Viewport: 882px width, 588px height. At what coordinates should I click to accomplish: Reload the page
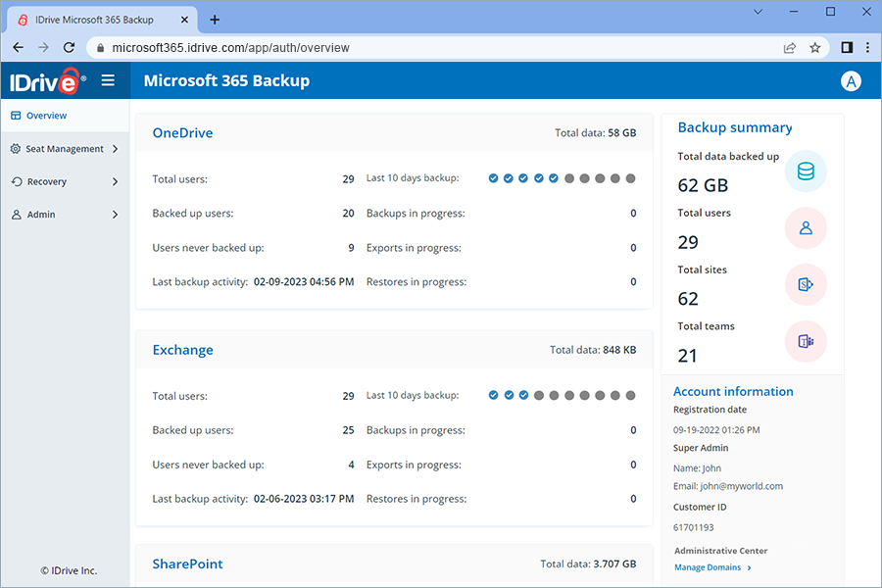point(69,48)
